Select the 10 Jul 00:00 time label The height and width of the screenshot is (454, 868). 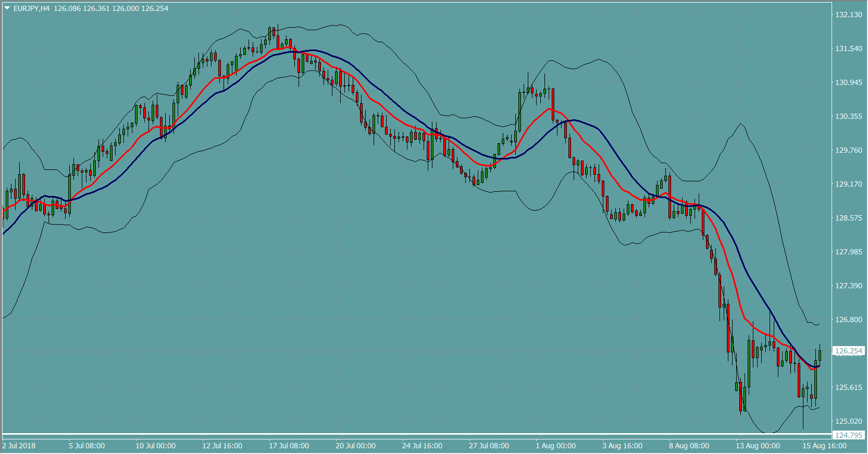[x=155, y=446]
